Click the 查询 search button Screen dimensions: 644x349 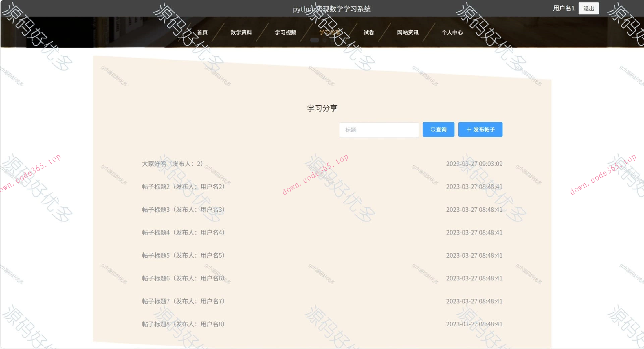pyautogui.click(x=438, y=129)
